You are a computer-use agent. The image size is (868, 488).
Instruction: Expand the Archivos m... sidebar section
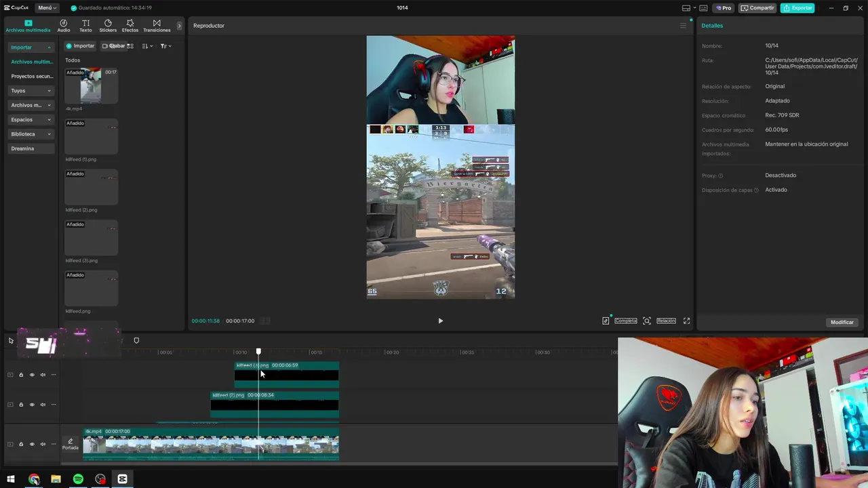click(31, 105)
